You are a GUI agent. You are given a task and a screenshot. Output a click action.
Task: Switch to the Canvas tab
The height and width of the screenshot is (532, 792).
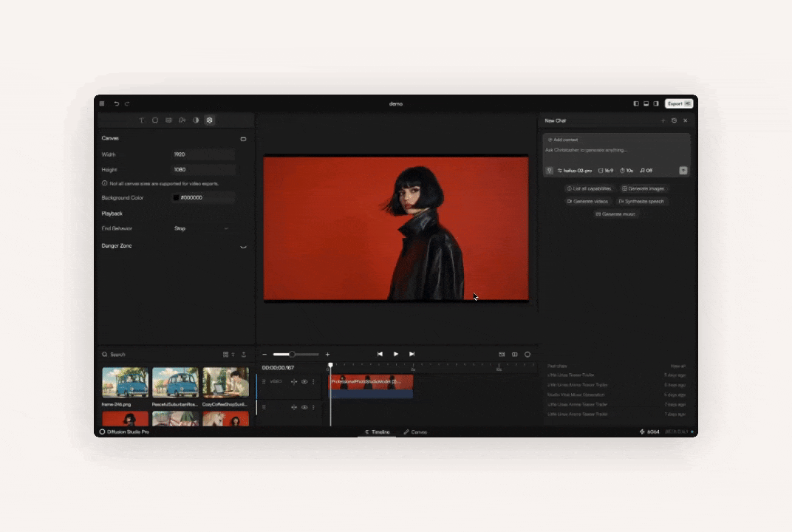pyautogui.click(x=415, y=432)
